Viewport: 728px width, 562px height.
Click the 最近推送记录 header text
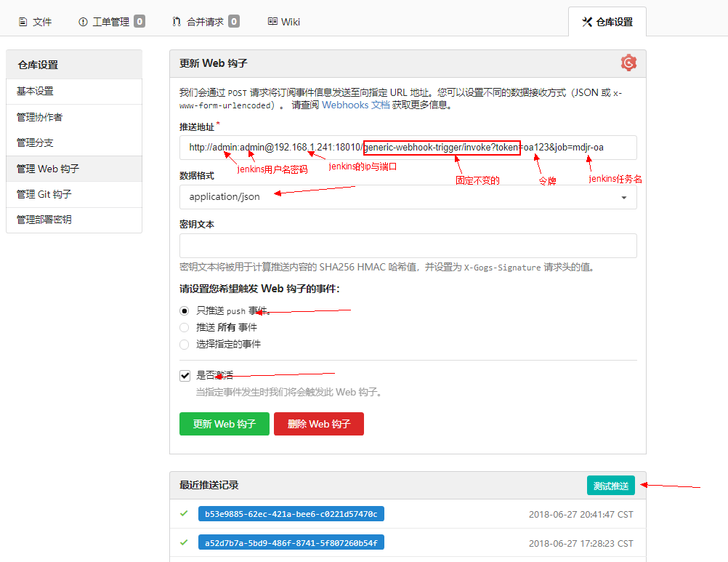pyautogui.click(x=209, y=485)
